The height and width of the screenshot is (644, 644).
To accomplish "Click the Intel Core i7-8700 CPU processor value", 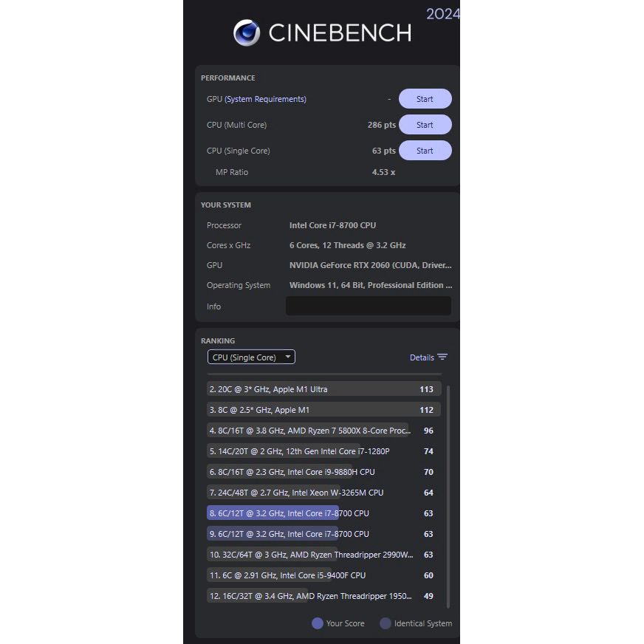I will (x=332, y=225).
